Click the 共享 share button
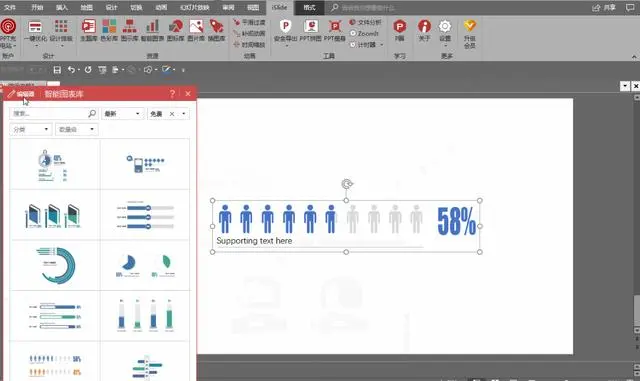640x381 pixels. [604, 7]
